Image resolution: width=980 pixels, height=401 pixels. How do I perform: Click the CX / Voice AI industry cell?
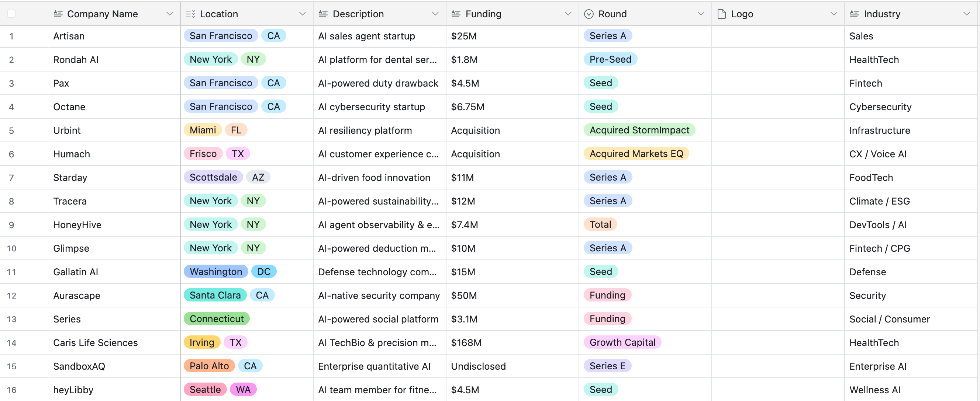pyautogui.click(x=911, y=154)
